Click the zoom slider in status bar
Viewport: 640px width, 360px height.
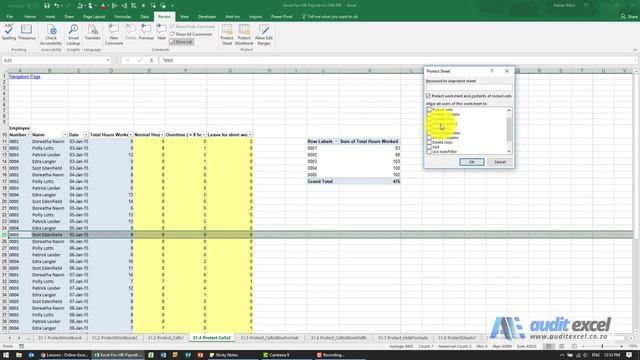point(602,346)
